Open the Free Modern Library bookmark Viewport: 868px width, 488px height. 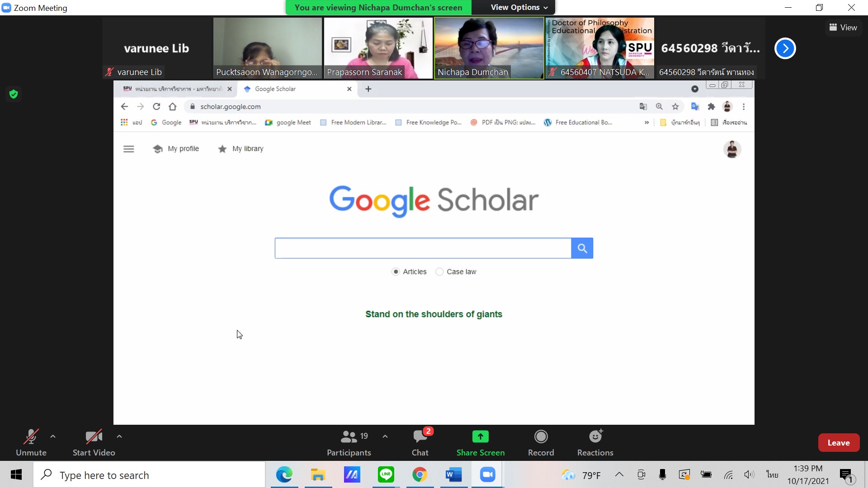coord(353,122)
